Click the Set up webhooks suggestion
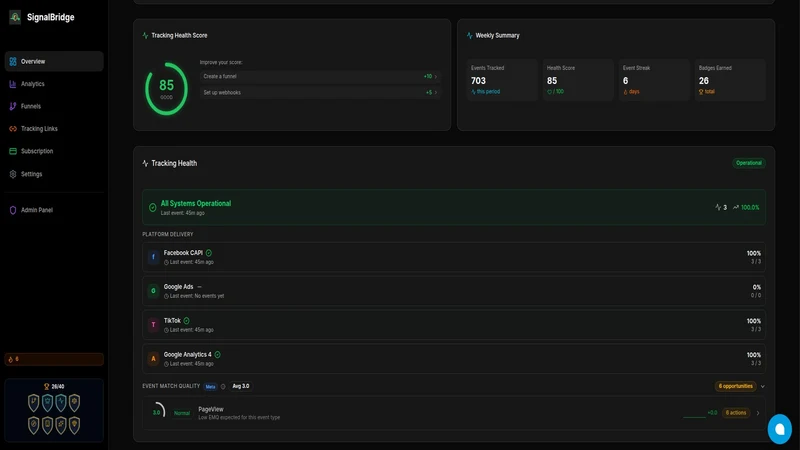 320,92
